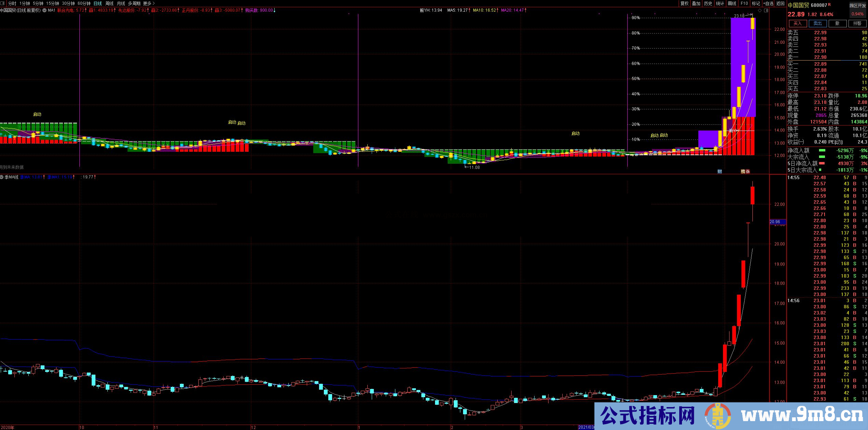Click 大宗流入 value -5138万
868x430 pixels.
[x=844, y=157]
